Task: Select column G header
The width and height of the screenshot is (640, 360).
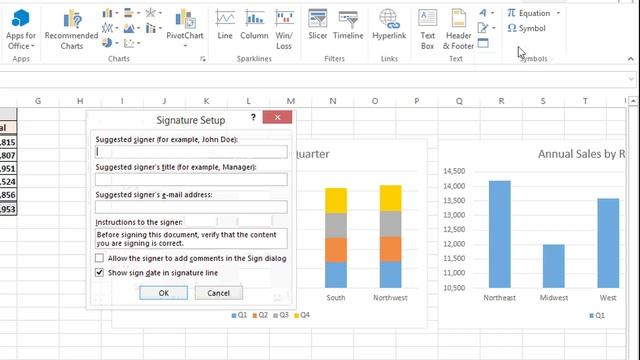Action: pos(38,101)
